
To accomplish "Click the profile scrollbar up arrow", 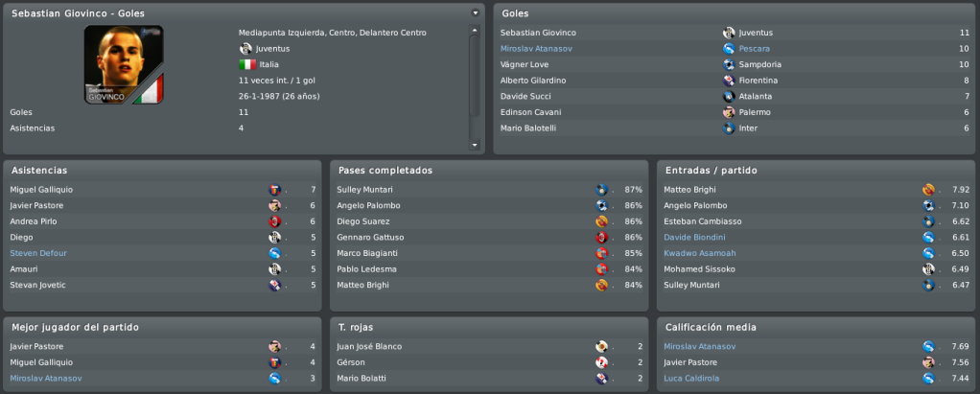I will [475, 30].
